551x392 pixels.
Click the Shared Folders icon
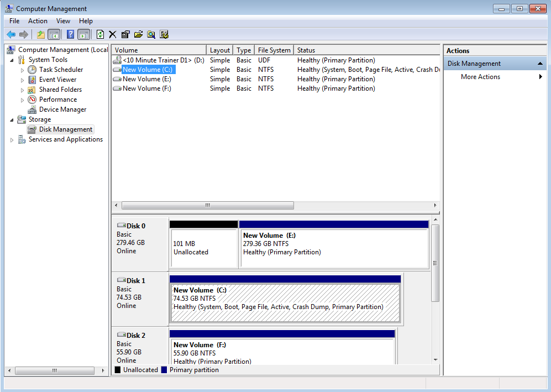pyautogui.click(x=32, y=90)
